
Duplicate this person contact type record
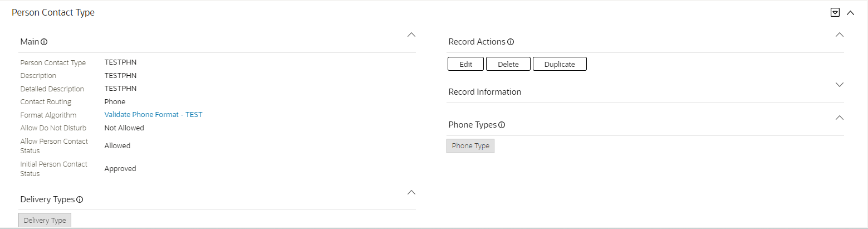coord(560,64)
